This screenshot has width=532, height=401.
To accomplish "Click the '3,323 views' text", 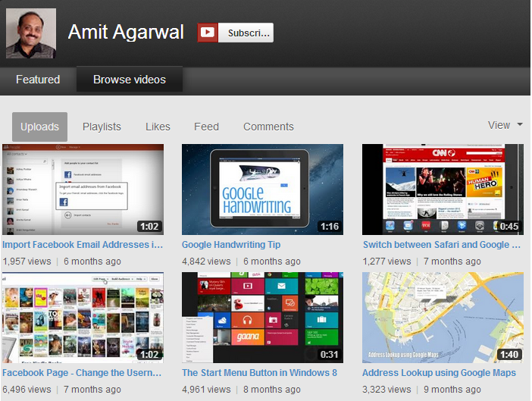I will [x=386, y=389].
